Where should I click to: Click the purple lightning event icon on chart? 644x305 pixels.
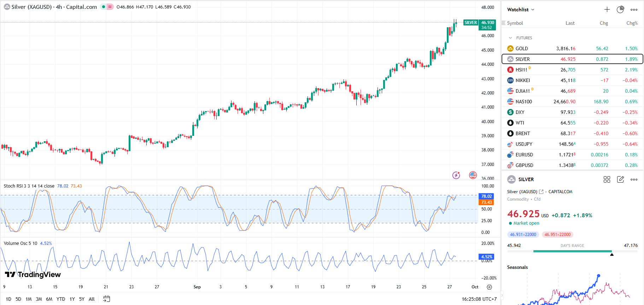pyautogui.click(x=456, y=175)
